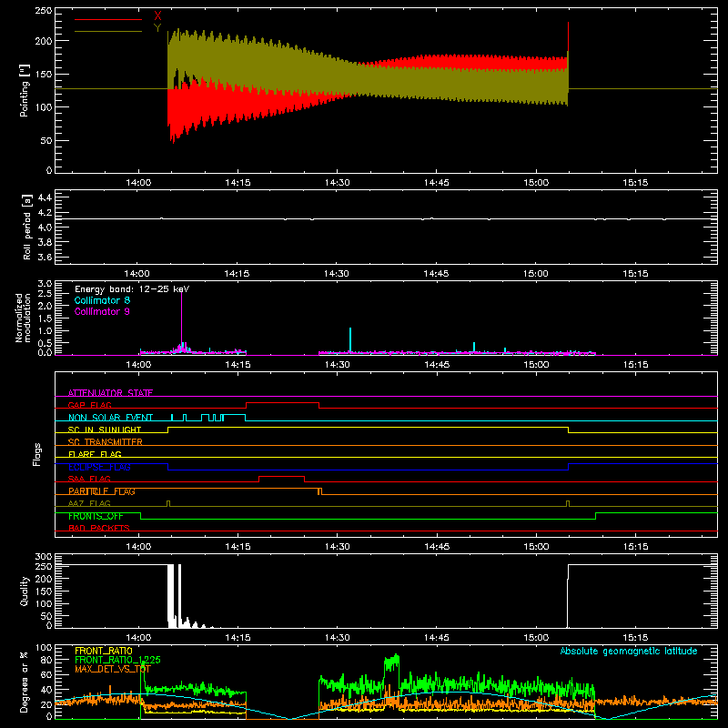Select the FLARE_FLAG label
The height and width of the screenshot is (728, 728).
(95, 454)
